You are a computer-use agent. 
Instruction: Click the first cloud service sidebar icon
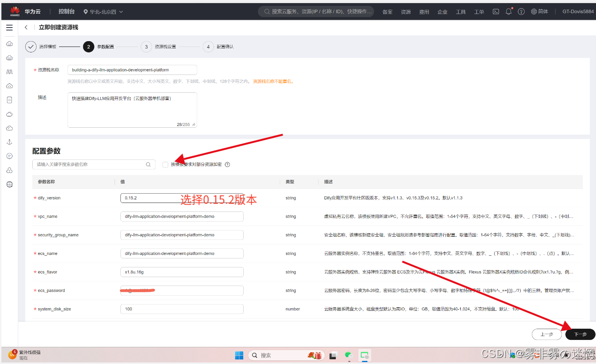[10, 44]
